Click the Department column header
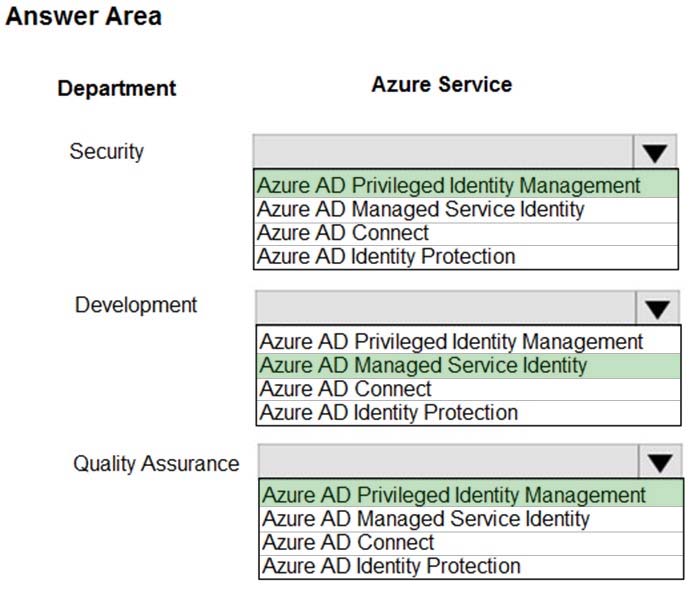695x593 pixels. (x=117, y=88)
